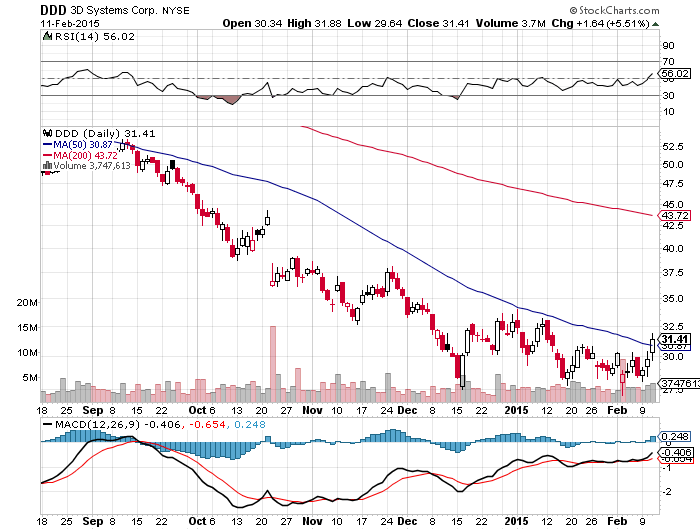Click the black MACD legend line
This screenshot has height=530, width=700.
47,424
